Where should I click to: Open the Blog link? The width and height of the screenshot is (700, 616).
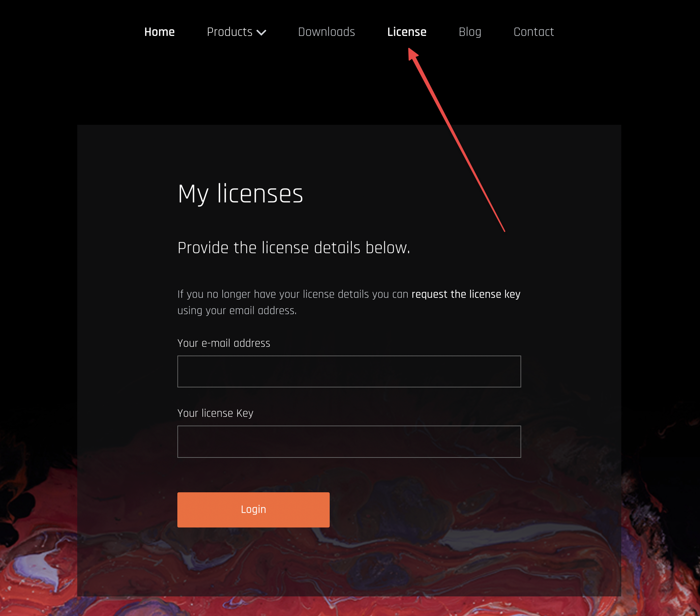[470, 32]
